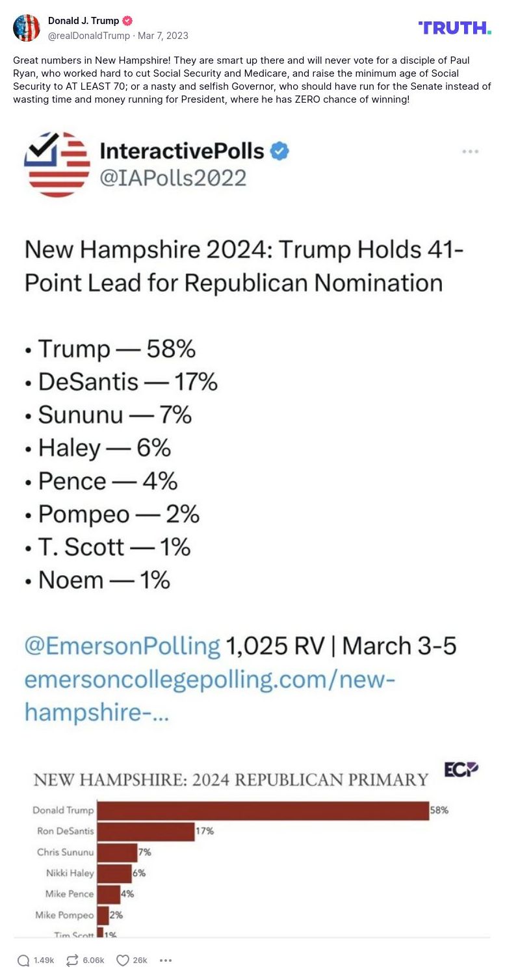The height and width of the screenshot is (980, 505).
Task: Click the Donald Trump 58% bar
Action: tap(262, 810)
